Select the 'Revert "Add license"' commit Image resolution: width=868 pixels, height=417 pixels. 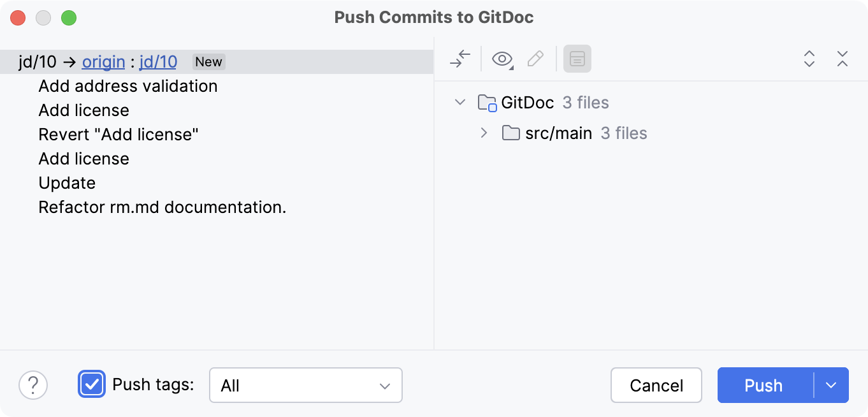(x=118, y=135)
